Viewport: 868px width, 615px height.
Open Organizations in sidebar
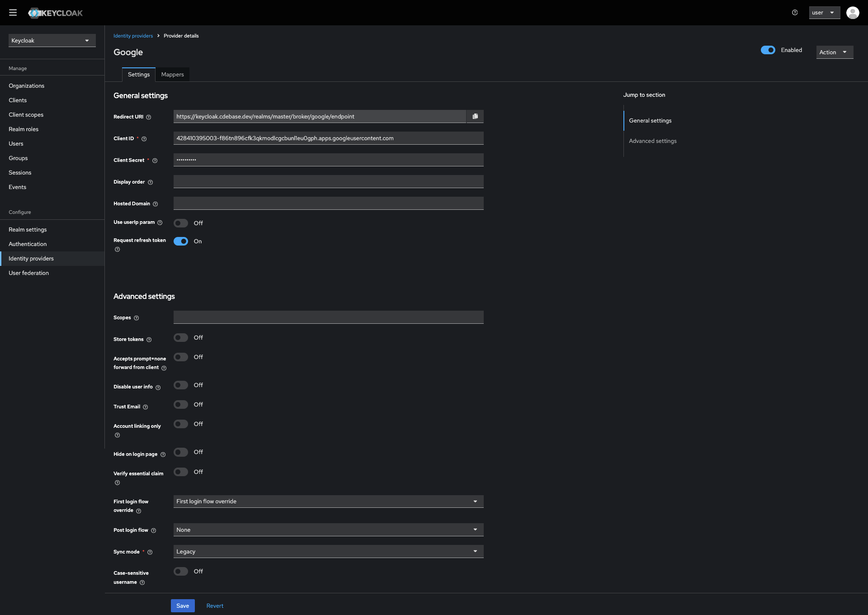52,85
